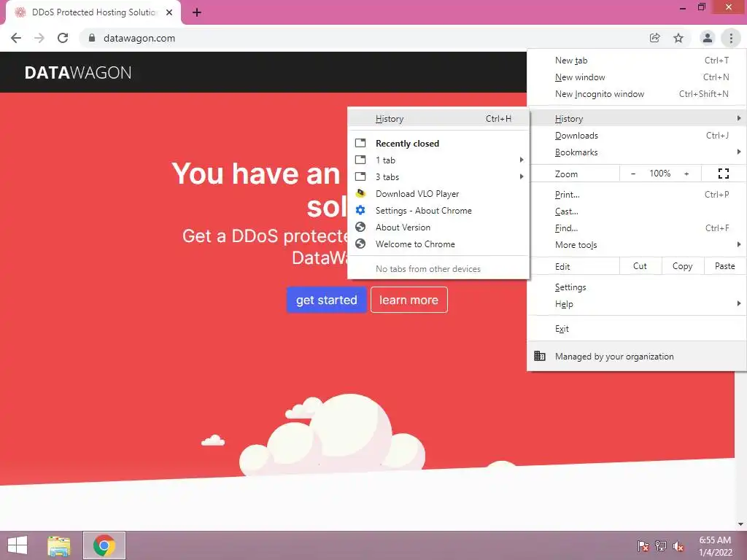
Task: Open the profile avatar button
Action: (708, 38)
